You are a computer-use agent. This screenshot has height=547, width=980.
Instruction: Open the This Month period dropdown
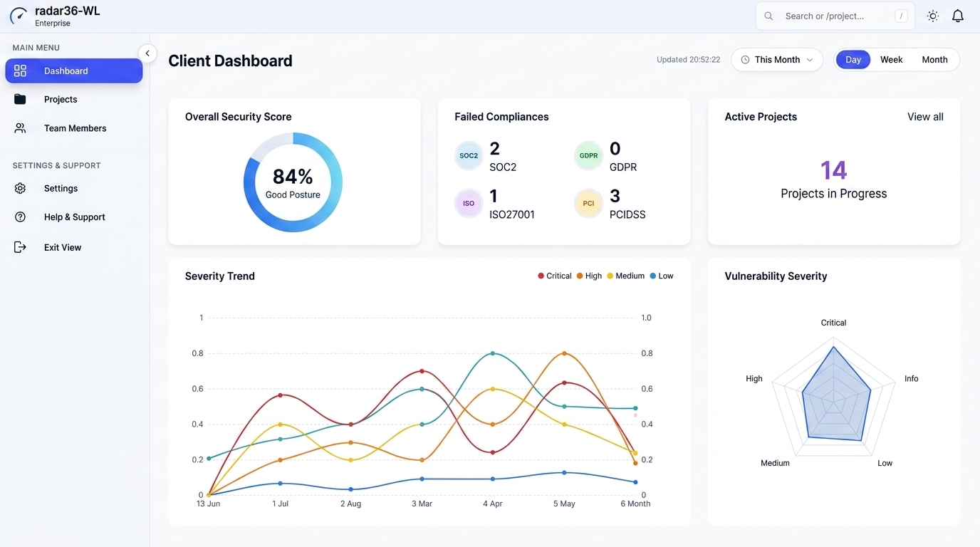[x=777, y=60]
